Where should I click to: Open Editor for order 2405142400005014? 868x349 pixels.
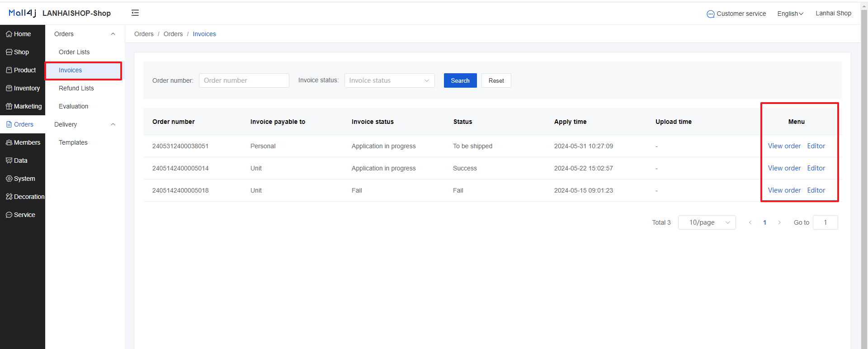(x=816, y=168)
